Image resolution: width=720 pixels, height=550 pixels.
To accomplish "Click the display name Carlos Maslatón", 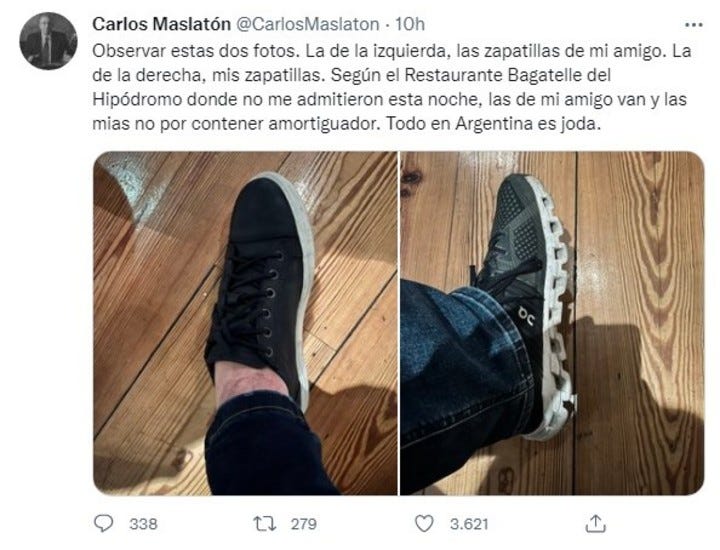I will [x=161, y=24].
